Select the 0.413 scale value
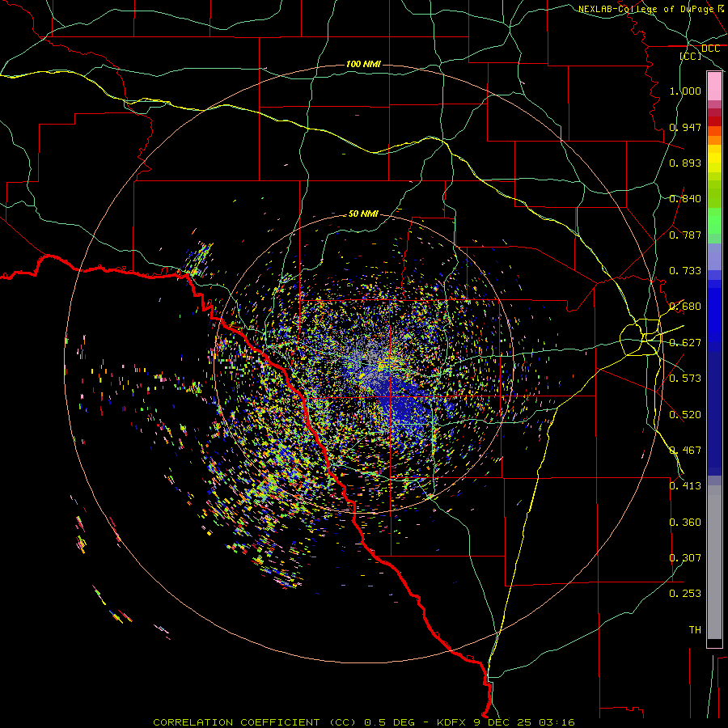 (x=685, y=485)
